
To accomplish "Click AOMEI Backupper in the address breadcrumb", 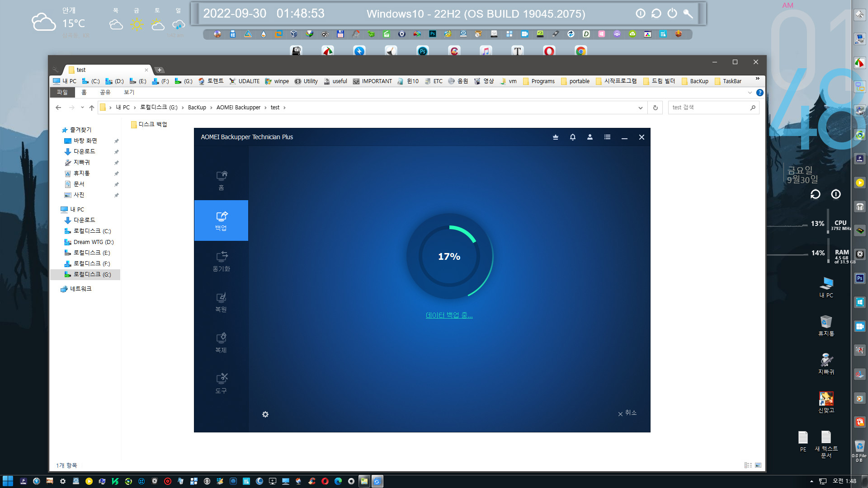I will pos(238,108).
